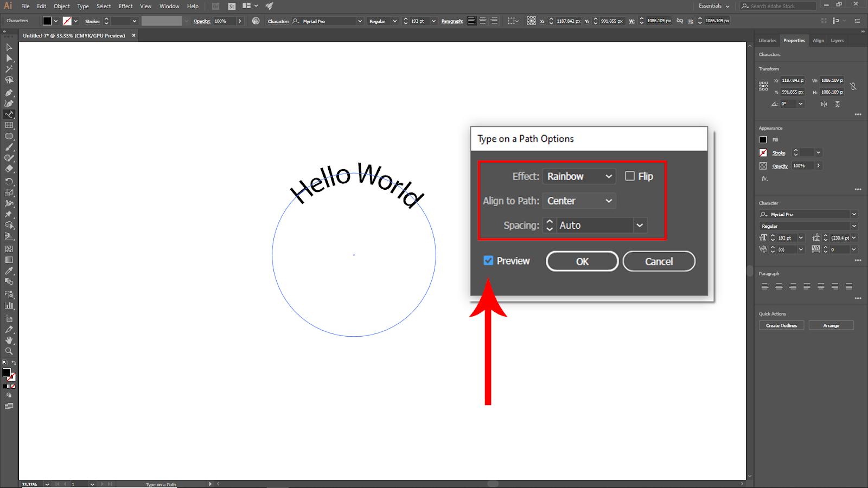Expand the Align to Path dropdown
This screenshot has height=488, width=868.
(x=579, y=201)
